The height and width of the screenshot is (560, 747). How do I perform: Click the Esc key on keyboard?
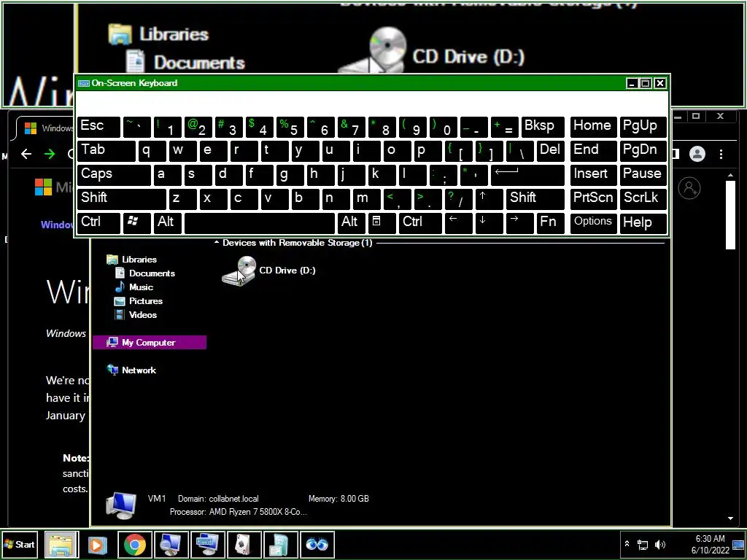[x=98, y=127]
